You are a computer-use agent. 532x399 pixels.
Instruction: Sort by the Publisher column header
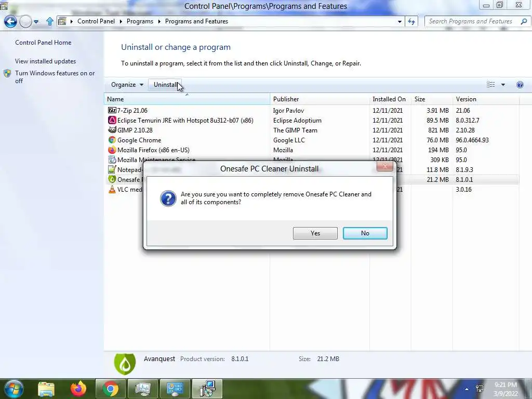320,99
